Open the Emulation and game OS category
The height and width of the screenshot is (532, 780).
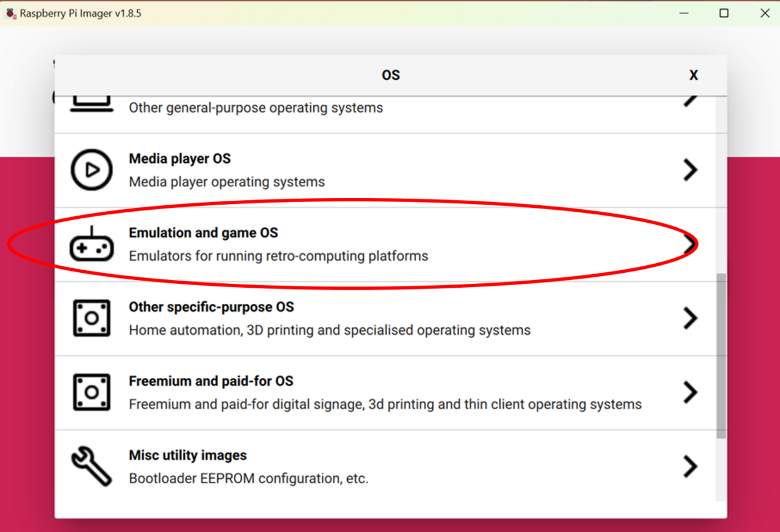385,244
